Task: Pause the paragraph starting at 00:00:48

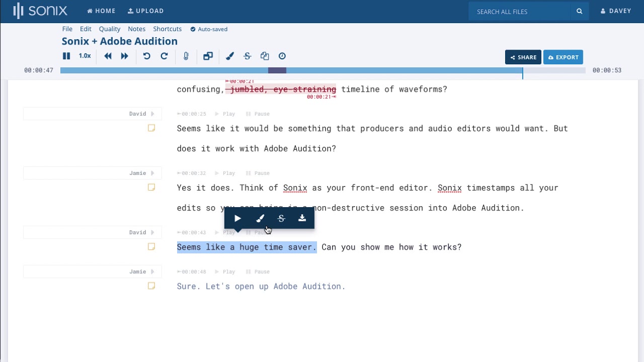Action: (x=258, y=272)
